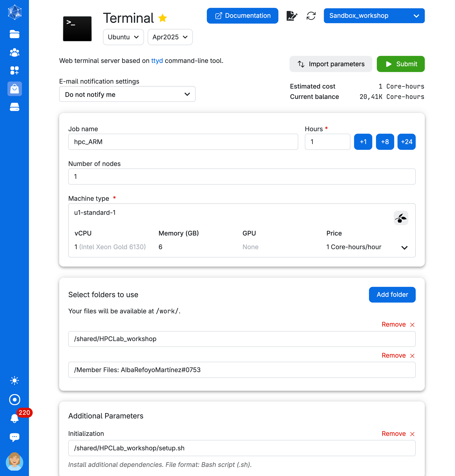
Task: Open the e-mail notification settings dropdown
Action: pyautogui.click(x=127, y=94)
